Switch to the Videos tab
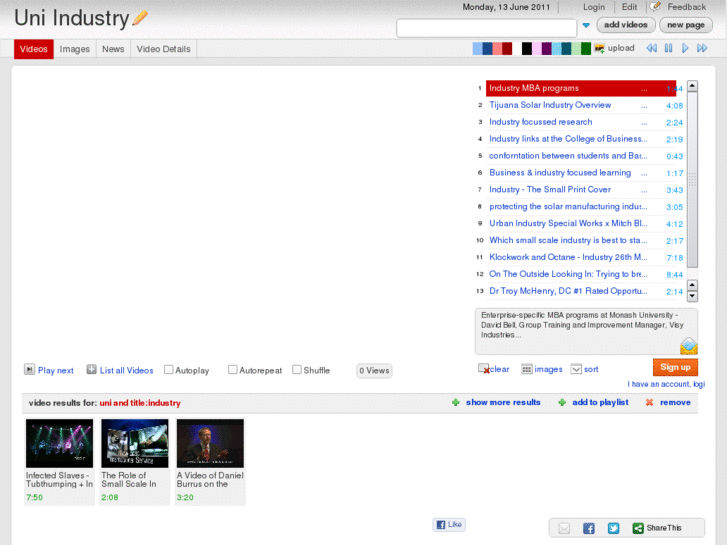 [x=33, y=49]
